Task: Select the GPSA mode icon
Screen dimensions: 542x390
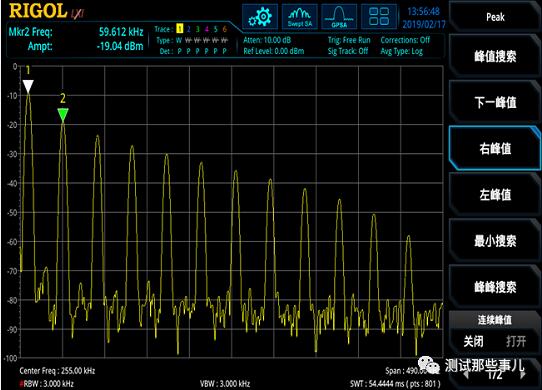Action: tap(339, 16)
